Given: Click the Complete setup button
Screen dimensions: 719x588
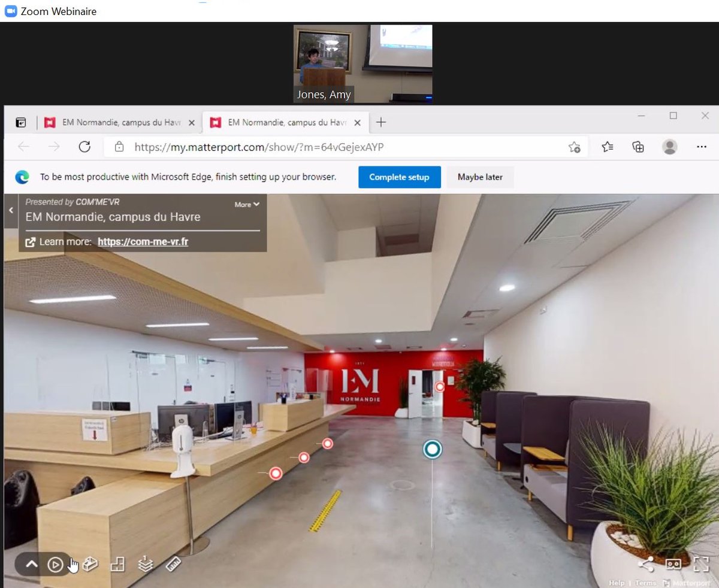Looking at the screenshot, I should (400, 177).
